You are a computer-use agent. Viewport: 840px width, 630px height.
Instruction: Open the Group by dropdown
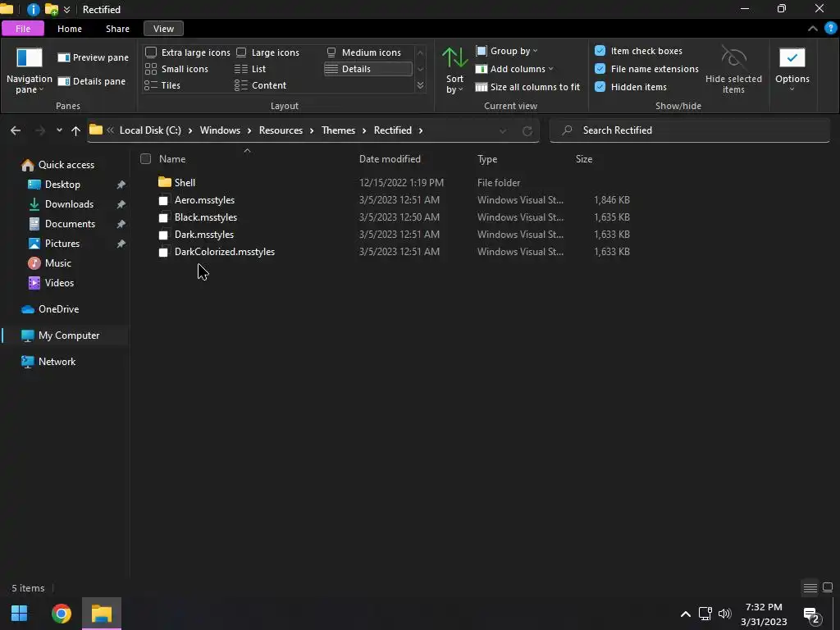[x=506, y=51]
